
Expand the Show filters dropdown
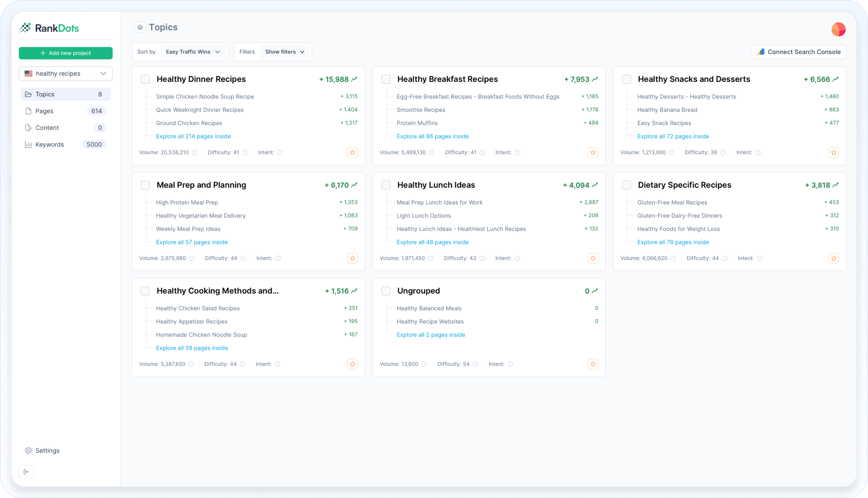[285, 52]
